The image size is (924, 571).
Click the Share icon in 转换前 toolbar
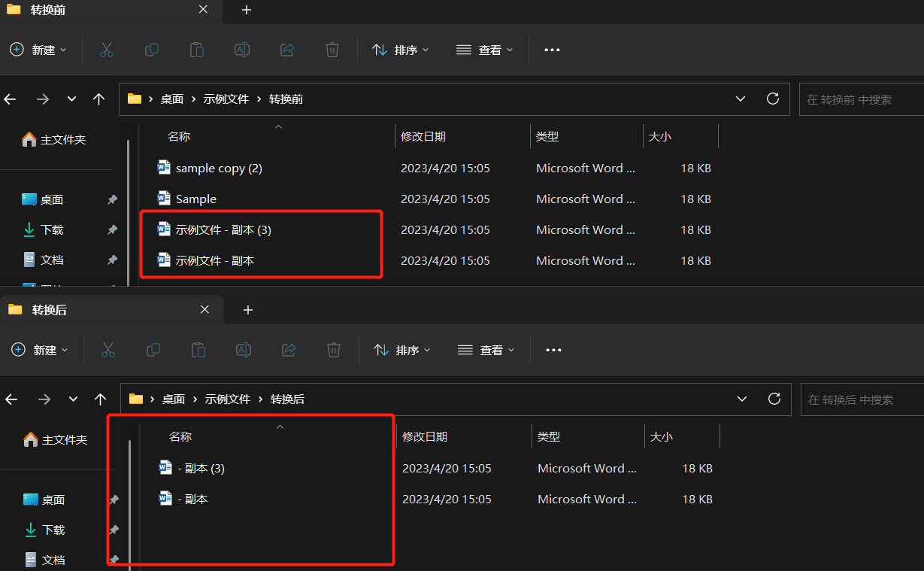tap(287, 50)
